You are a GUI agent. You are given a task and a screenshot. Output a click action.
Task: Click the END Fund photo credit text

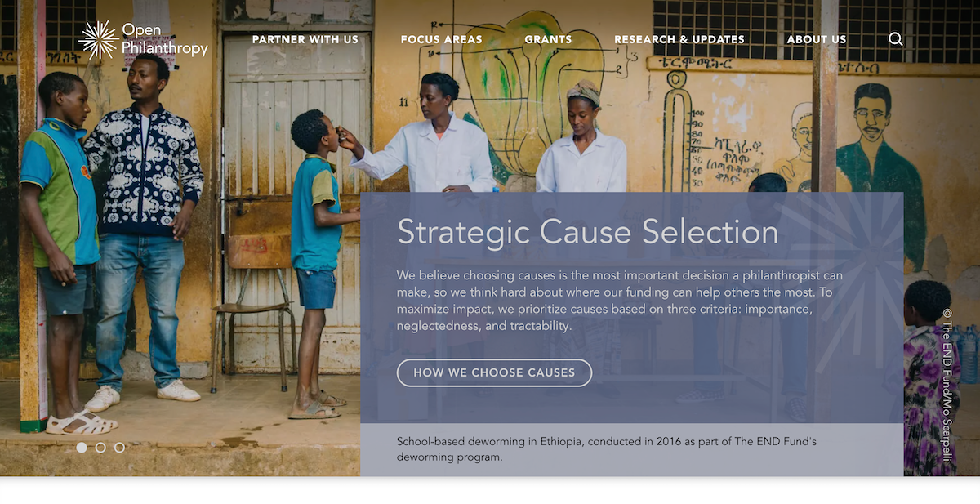click(947, 385)
